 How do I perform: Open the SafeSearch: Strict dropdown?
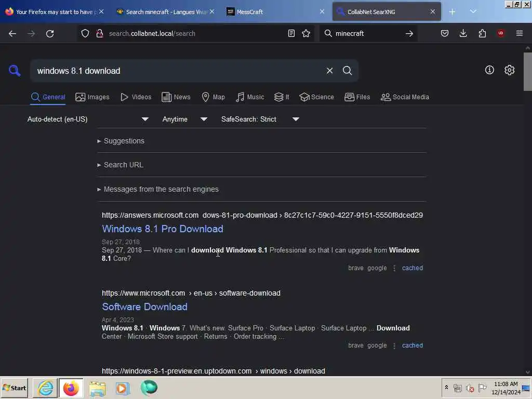pos(260,119)
